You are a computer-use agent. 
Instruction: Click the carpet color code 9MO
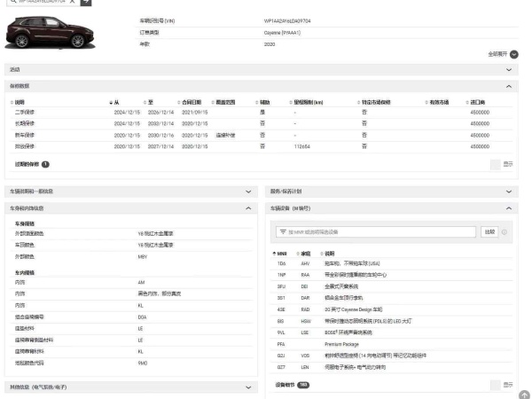pos(143,364)
